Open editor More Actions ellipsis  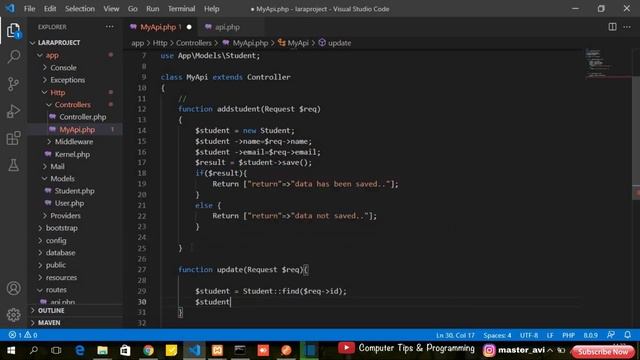point(627,27)
